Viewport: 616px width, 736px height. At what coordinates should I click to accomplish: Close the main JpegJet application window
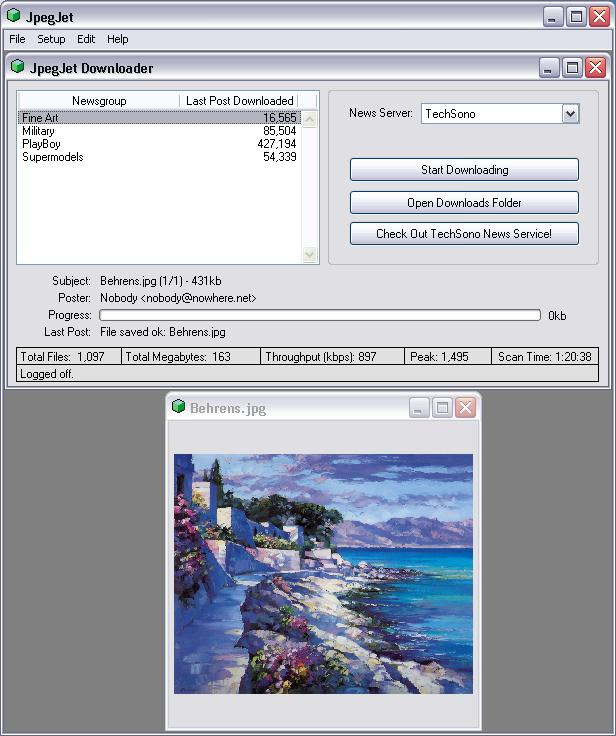(x=600, y=16)
